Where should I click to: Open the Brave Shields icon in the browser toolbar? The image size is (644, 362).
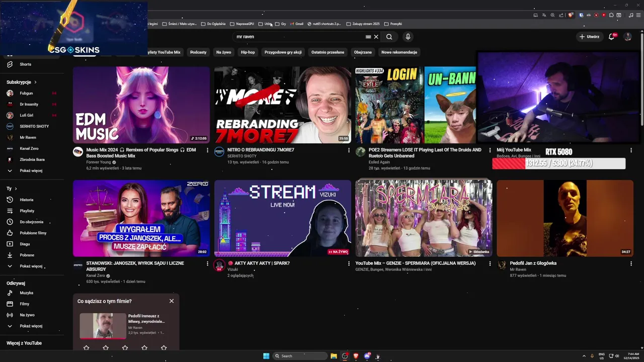571,15
